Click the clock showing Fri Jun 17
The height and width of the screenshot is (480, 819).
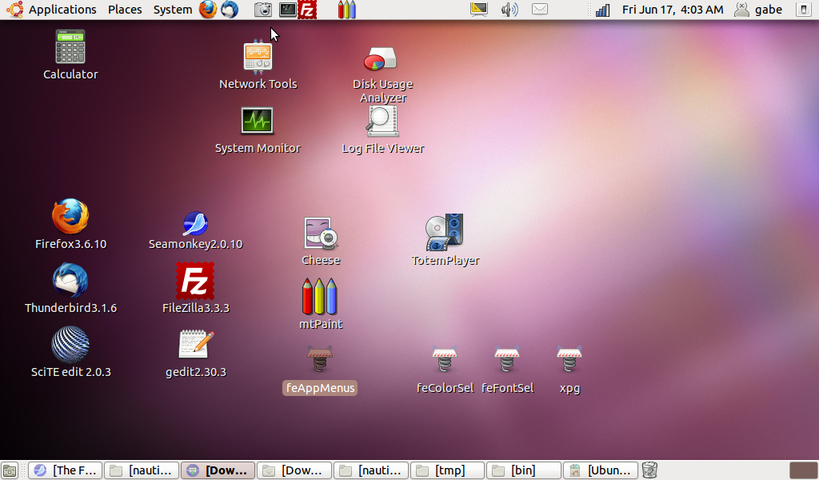(673, 9)
